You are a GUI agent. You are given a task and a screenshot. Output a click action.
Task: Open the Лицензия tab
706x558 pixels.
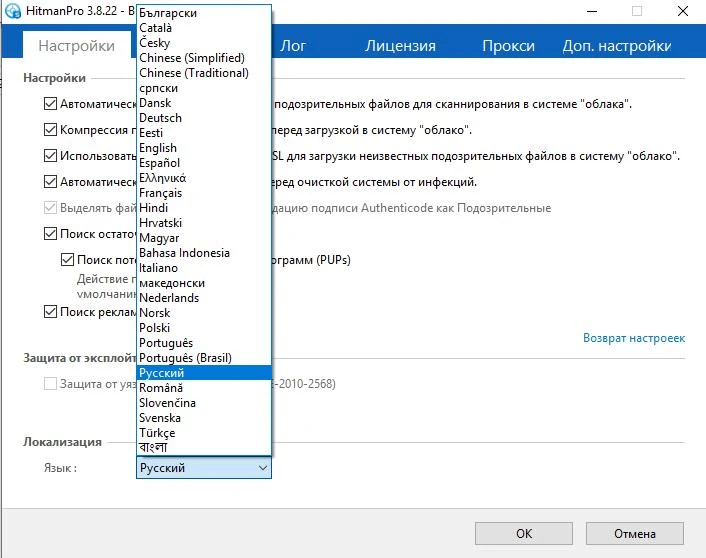(400, 46)
